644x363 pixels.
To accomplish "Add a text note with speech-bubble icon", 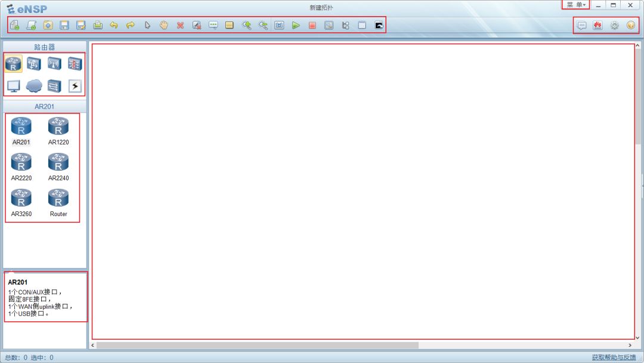I will [213, 25].
